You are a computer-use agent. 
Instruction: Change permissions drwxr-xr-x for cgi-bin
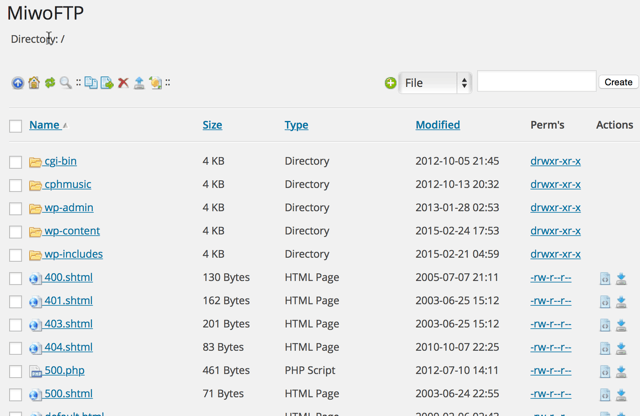(x=556, y=161)
